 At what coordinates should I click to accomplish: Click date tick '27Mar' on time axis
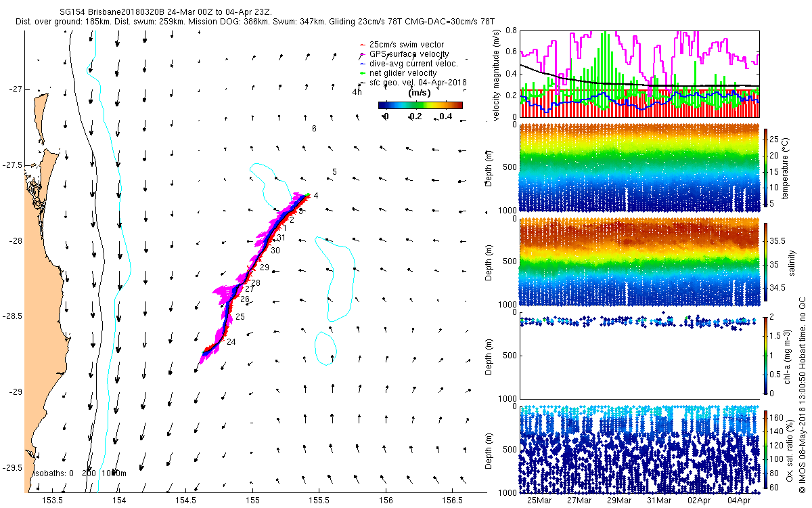pos(579,501)
